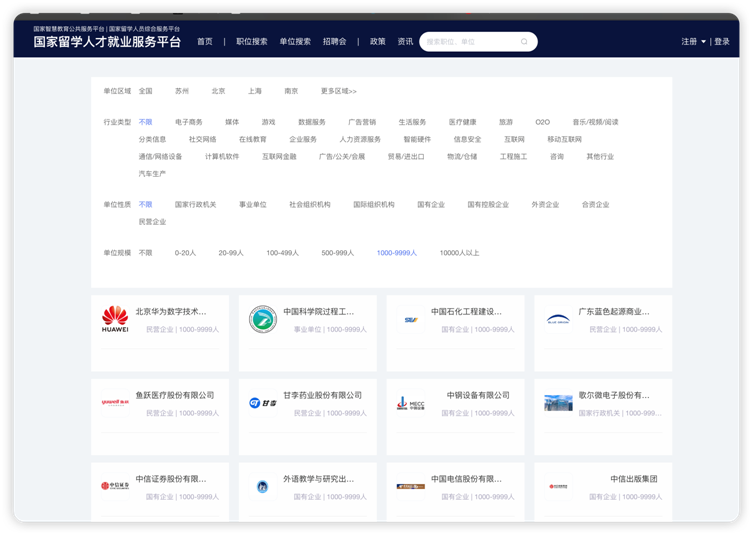Open 中钢设备有限公司 company name
The height and width of the screenshot is (535, 752).
(x=478, y=395)
